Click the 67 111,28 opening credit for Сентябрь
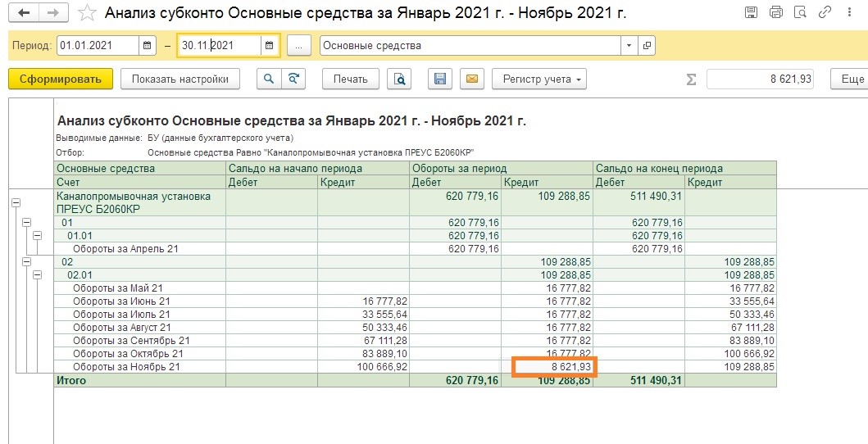Image resolution: width=868 pixels, height=444 pixels. (363, 341)
